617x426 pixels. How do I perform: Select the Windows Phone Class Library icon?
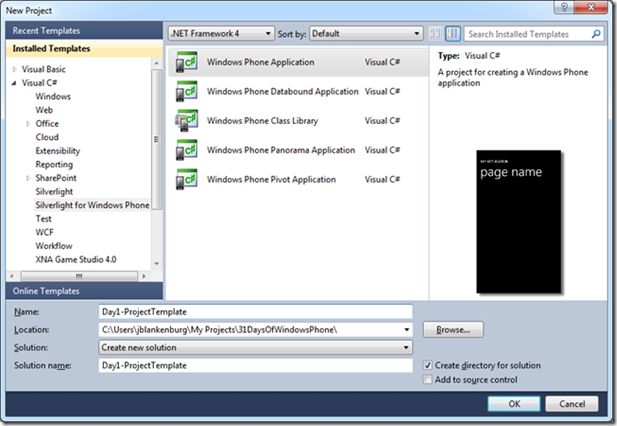[x=186, y=120]
